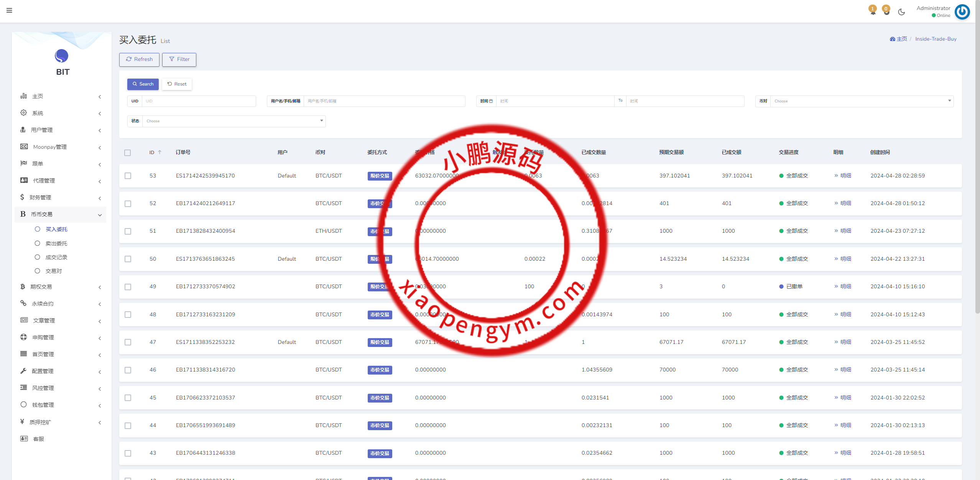Check the select-all header checkbox
This screenshot has height=480, width=980.
(x=128, y=153)
